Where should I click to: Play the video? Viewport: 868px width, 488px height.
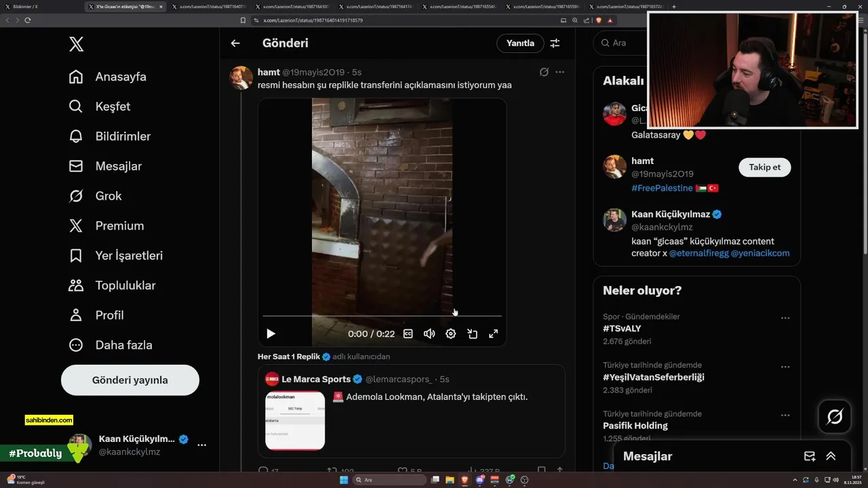(271, 333)
